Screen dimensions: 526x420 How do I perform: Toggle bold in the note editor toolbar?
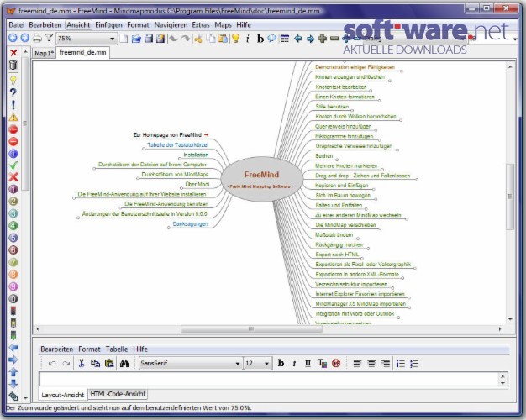[x=281, y=363]
